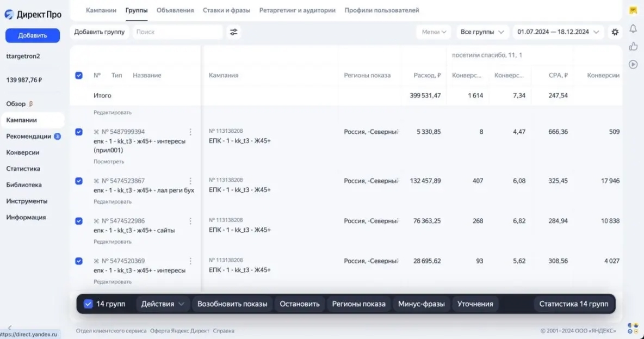
Task: Open three-dot menu for group 5474522986
Action: [190, 221]
